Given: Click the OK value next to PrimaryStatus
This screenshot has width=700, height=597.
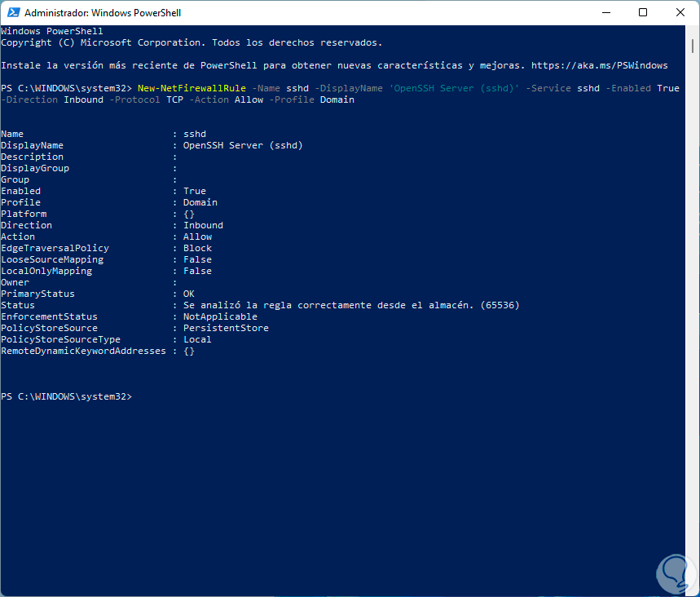Looking at the screenshot, I should 189,294.
